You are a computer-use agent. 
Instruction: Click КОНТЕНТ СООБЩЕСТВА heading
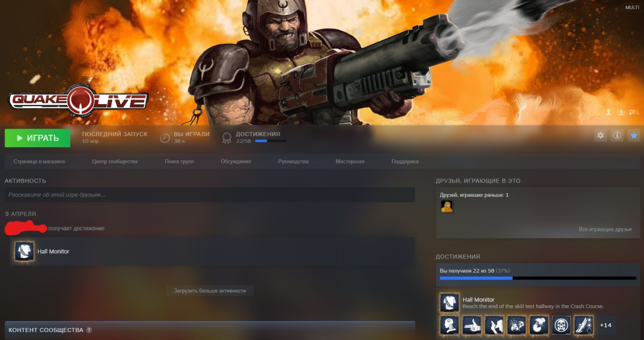tap(46, 330)
